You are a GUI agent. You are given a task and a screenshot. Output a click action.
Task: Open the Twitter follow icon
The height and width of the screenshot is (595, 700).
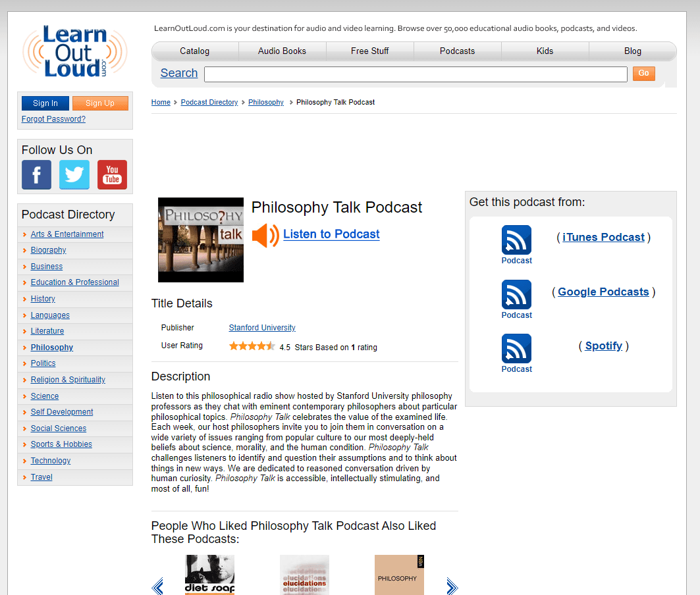74,174
